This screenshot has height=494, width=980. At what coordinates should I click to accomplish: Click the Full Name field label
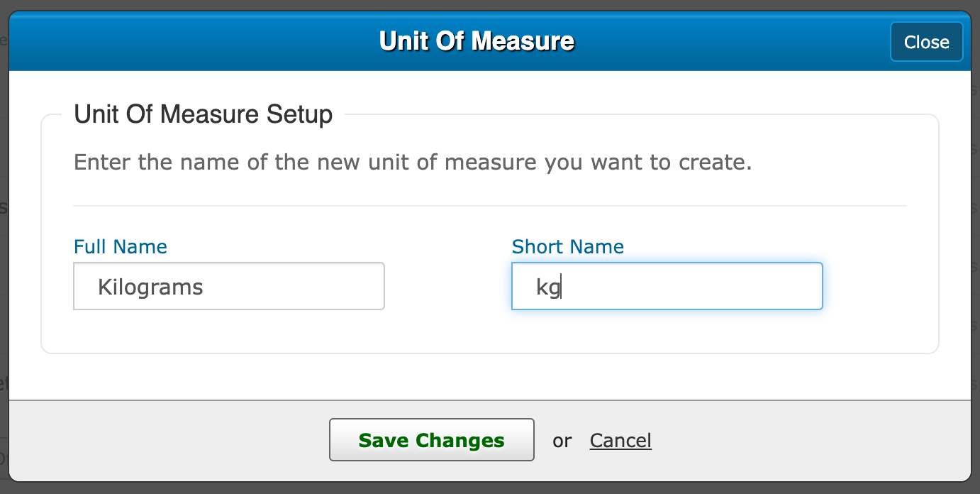(x=121, y=247)
